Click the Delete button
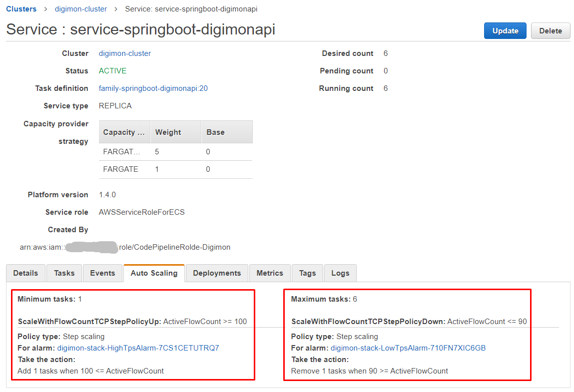This screenshot has height=392, width=574. (550, 30)
